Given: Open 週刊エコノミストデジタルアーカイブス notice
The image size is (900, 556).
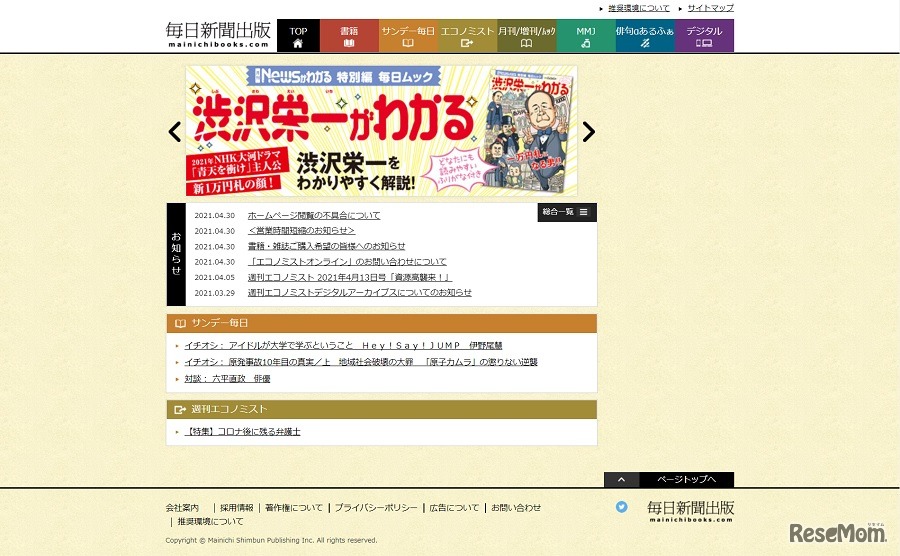Looking at the screenshot, I should 359,293.
